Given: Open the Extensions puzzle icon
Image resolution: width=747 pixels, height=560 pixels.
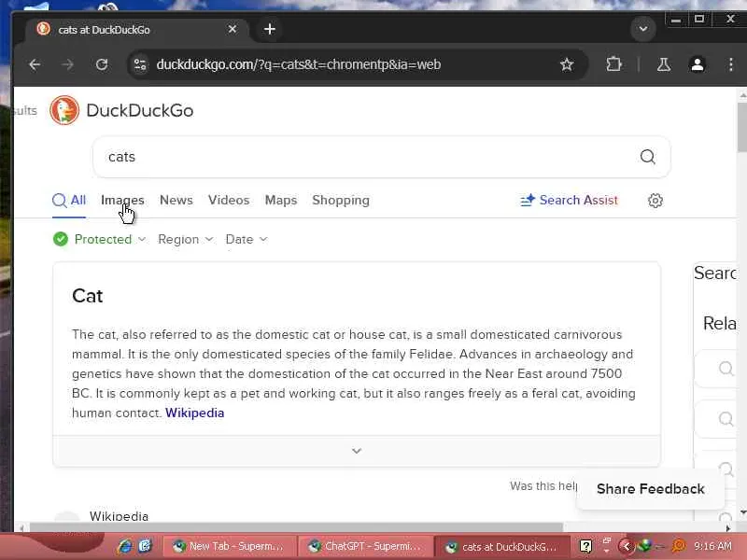Looking at the screenshot, I should tap(613, 64).
